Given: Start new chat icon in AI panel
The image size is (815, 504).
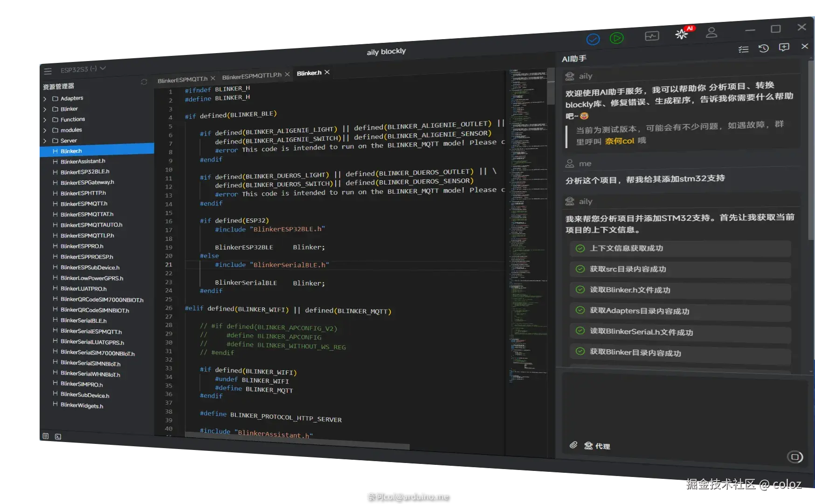Looking at the screenshot, I should 784,48.
